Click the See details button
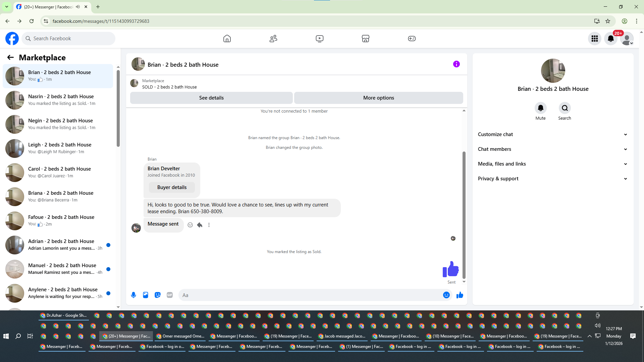 pyautogui.click(x=211, y=98)
